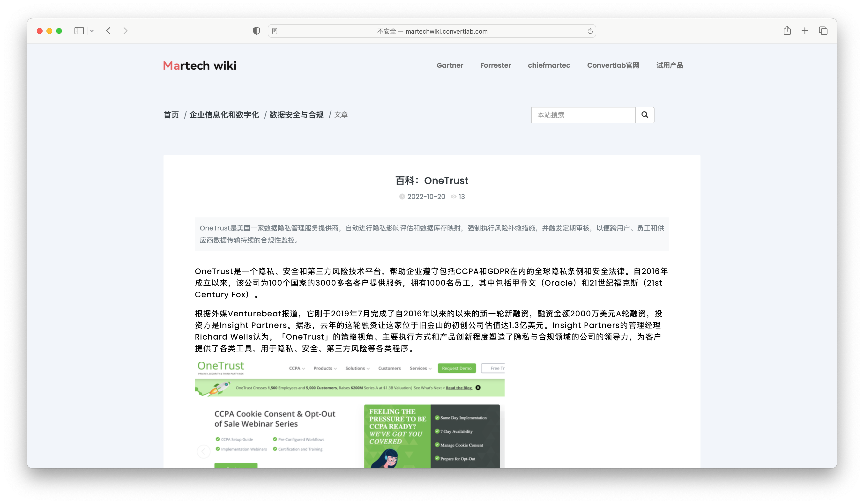Image resolution: width=864 pixels, height=504 pixels.
Task: Click the view count 13
Action: coord(462,196)
